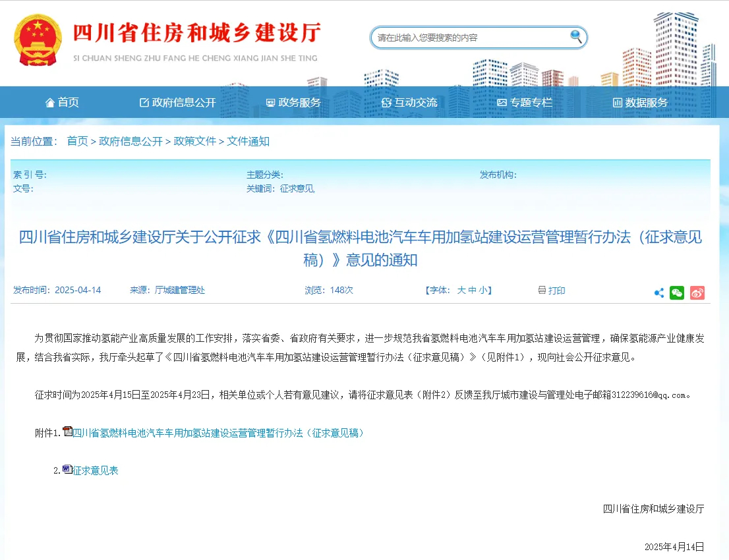Click the national emblem logo

[x=38, y=40]
